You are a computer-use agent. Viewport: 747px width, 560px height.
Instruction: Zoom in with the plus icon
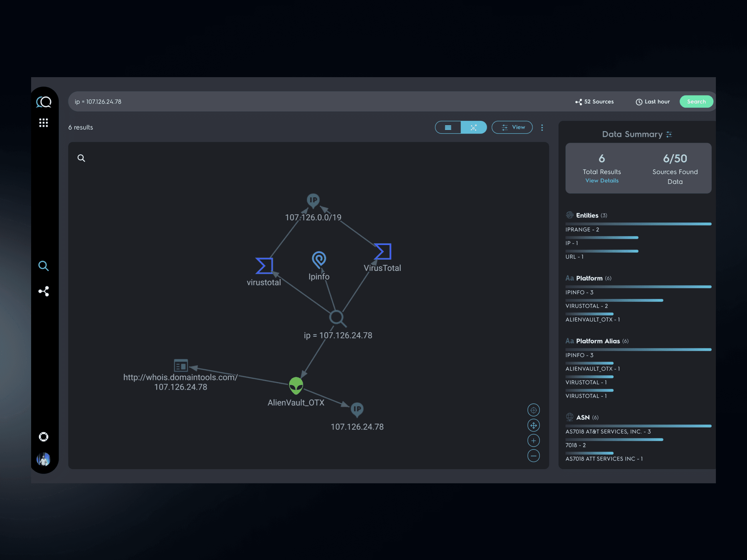(533, 441)
